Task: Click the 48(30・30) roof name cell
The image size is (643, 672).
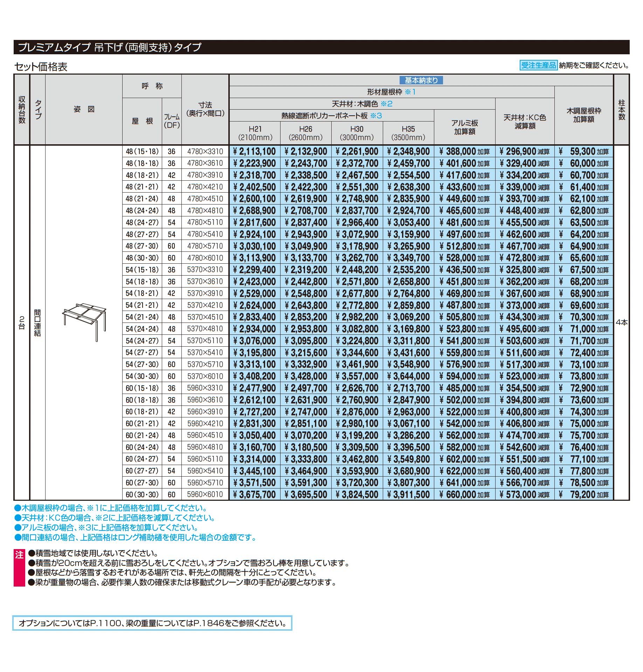Action: tap(142, 258)
